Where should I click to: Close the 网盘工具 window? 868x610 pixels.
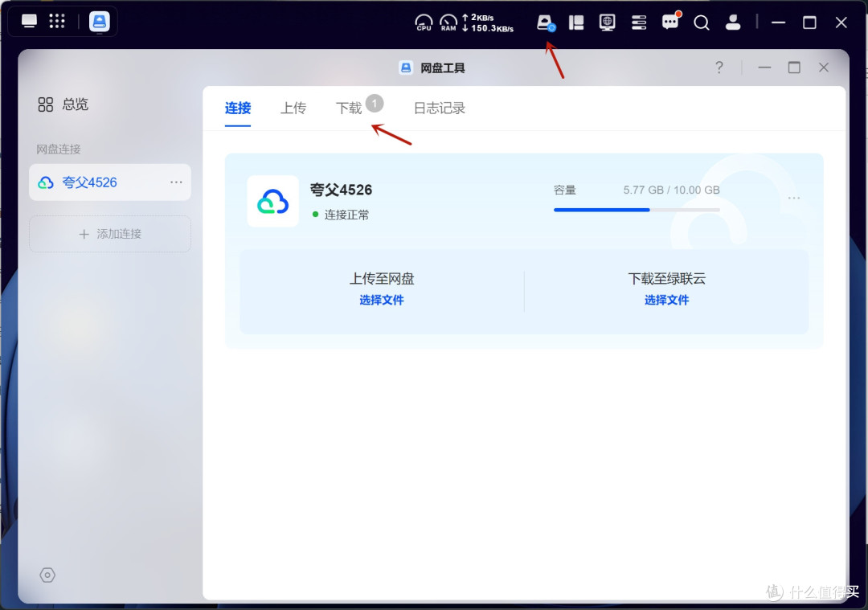(x=824, y=68)
